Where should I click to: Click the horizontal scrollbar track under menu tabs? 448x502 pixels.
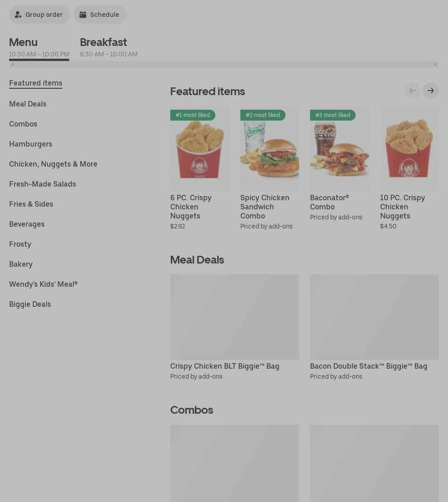point(224,64)
